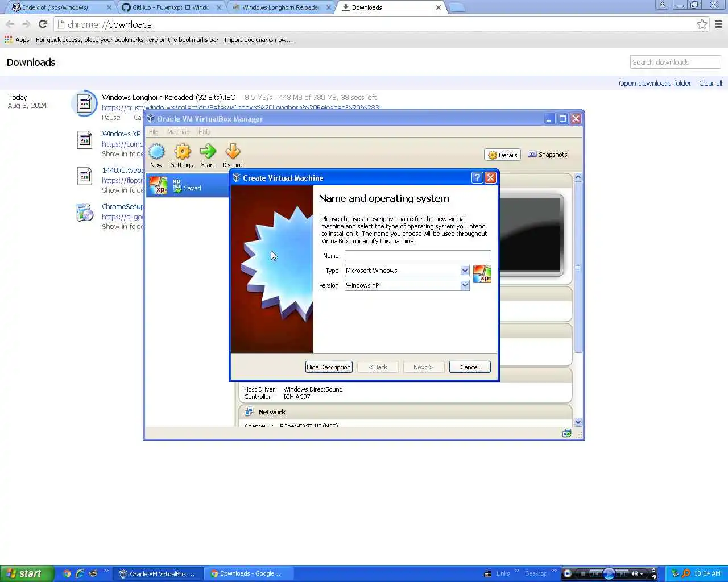Launch Internet Explorer from quick launch

click(80, 573)
